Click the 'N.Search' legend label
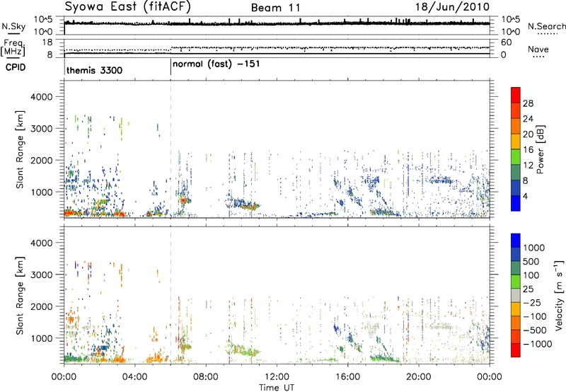This screenshot has width=566, height=392. [546, 26]
